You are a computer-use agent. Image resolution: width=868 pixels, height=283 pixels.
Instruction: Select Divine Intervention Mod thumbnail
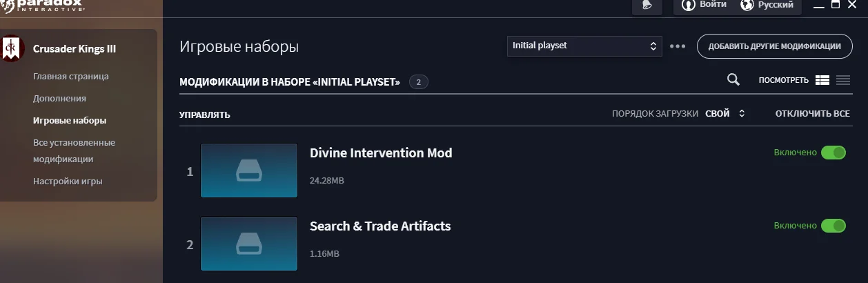(249, 170)
